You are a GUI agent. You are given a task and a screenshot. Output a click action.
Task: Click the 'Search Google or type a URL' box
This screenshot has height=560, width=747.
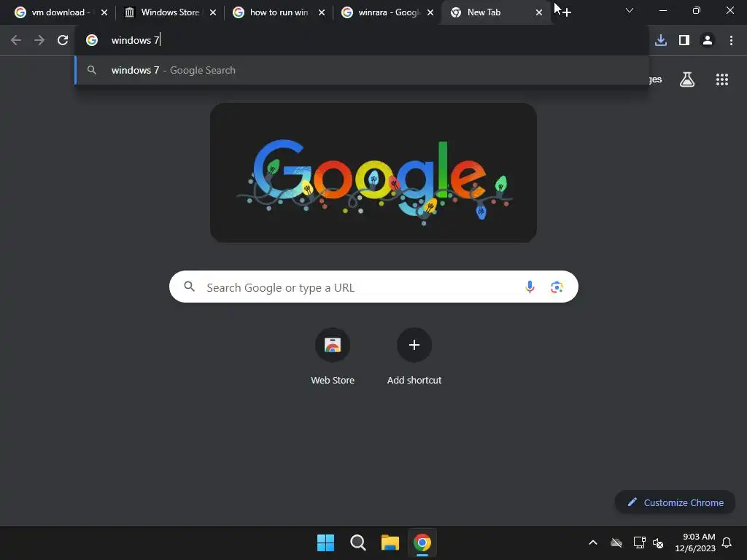(x=373, y=287)
